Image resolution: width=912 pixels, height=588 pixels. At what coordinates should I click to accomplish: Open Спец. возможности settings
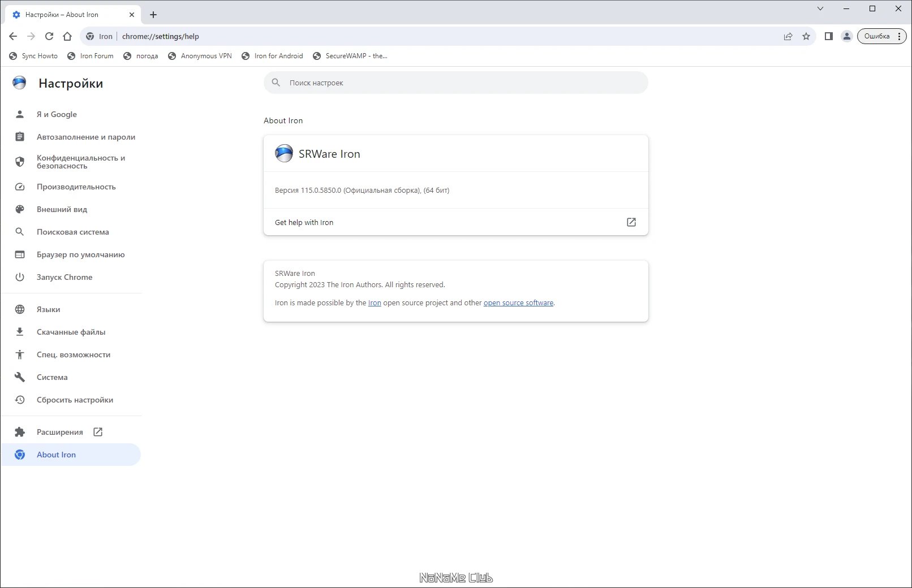pyautogui.click(x=71, y=354)
